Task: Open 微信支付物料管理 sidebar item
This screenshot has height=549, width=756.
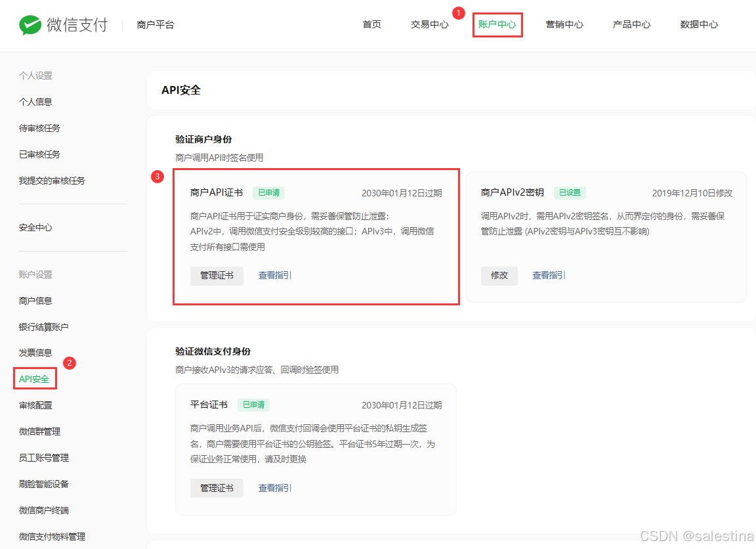Action: tap(52, 537)
